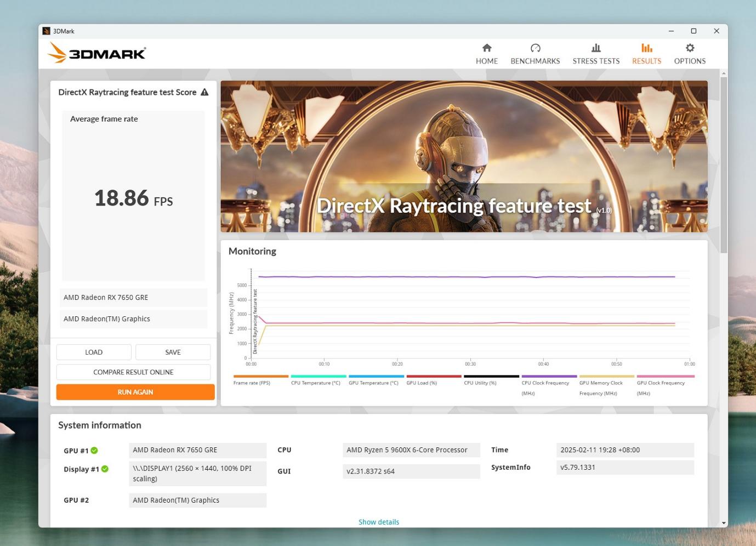Click GPU #2 value AMD Radeon(TM) Graphics
This screenshot has height=546, width=756.
197,501
